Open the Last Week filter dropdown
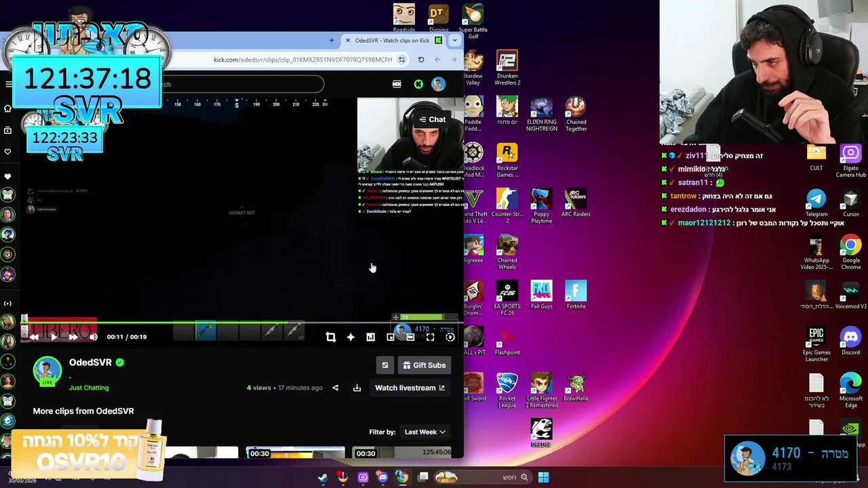This screenshot has height=488, width=868. (x=425, y=432)
